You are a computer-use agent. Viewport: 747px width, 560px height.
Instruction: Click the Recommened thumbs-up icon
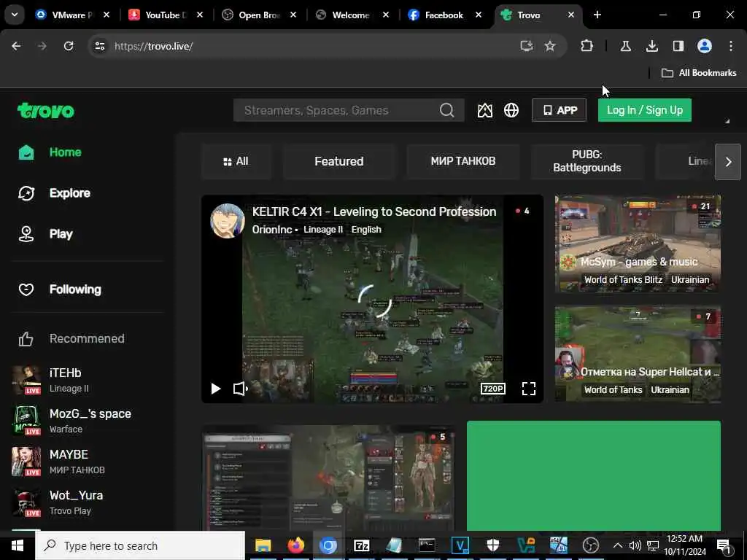coord(26,339)
